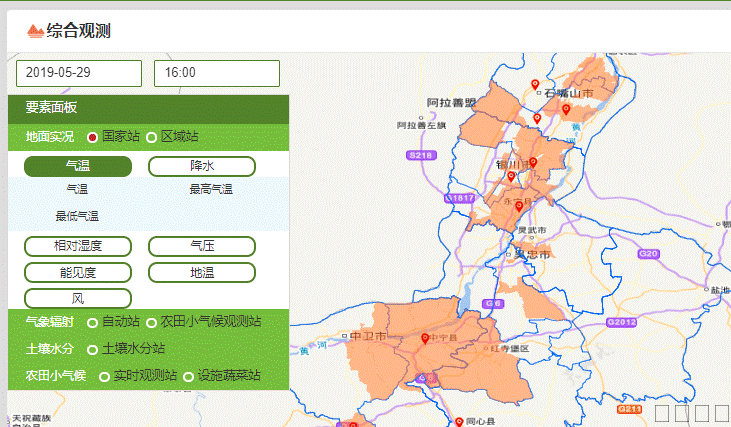731x427 pixels.
Task: Choose the 自动站 radio under 气象辐射
Action: click(x=93, y=322)
